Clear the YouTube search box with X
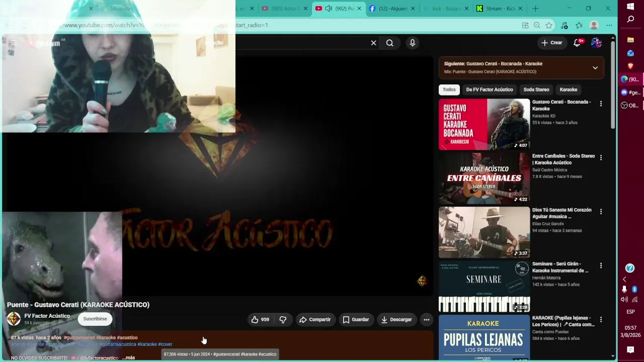The width and height of the screenshot is (644, 362). [x=373, y=43]
